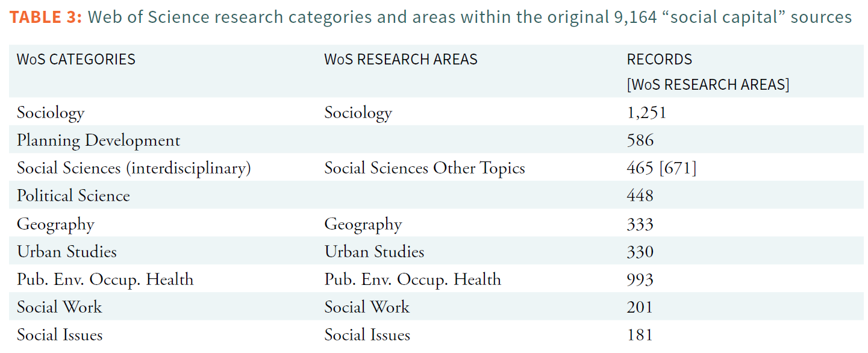The height and width of the screenshot is (353, 868).
Task: Click the RECORDS column header
Action: pyautogui.click(x=660, y=60)
